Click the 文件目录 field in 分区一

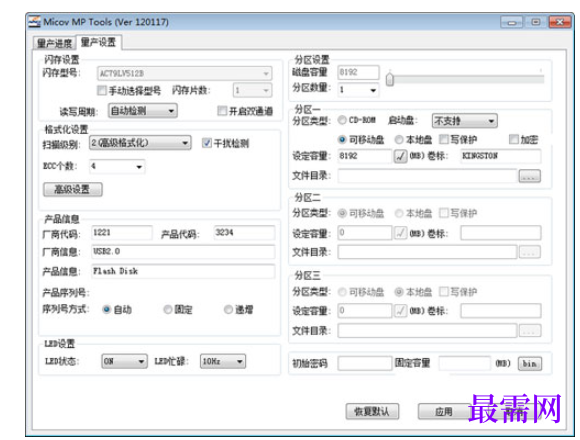coord(427,176)
